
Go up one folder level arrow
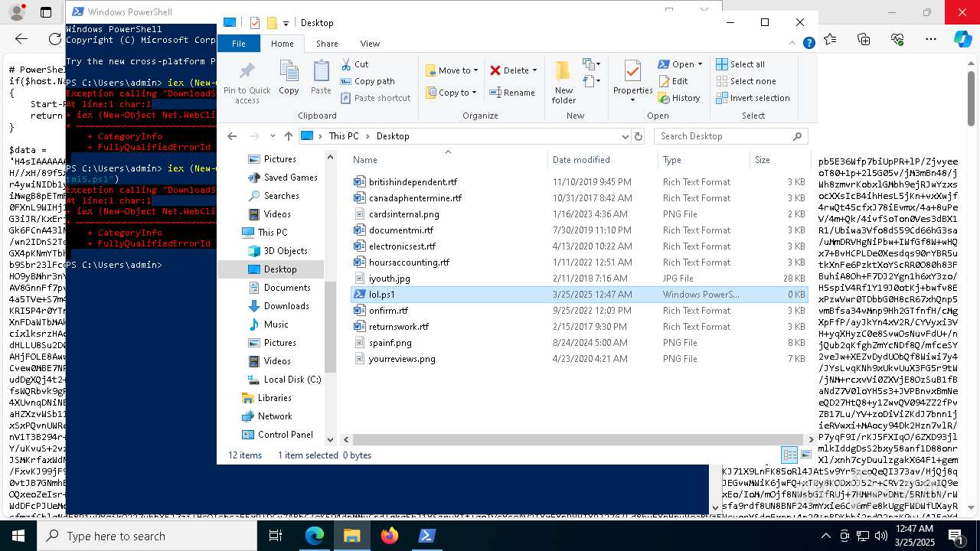(288, 136)
